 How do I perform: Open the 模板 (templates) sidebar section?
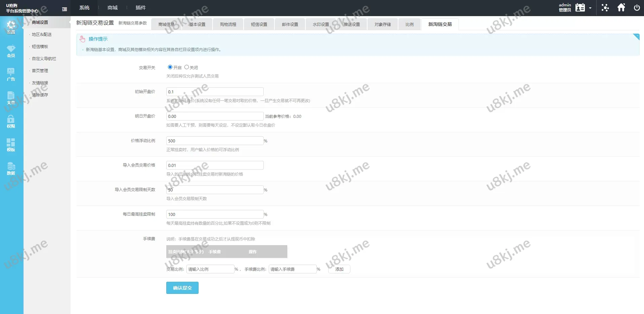11,145
